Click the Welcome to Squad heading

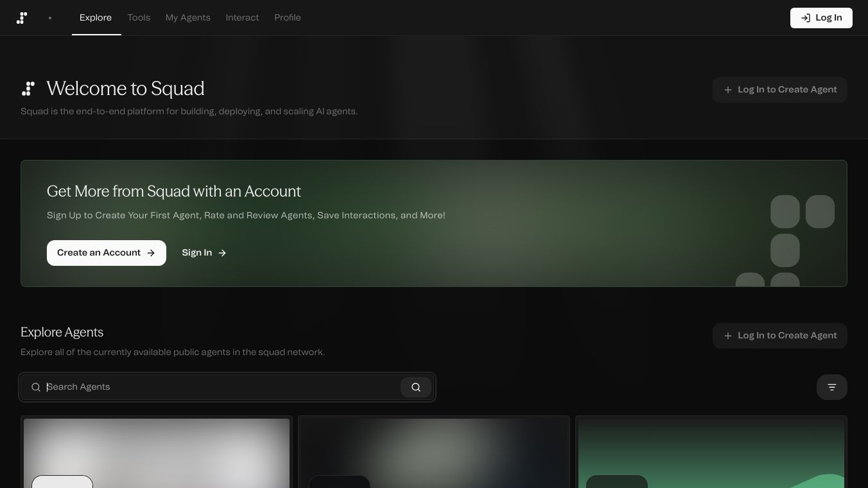(x=125, y=89)
